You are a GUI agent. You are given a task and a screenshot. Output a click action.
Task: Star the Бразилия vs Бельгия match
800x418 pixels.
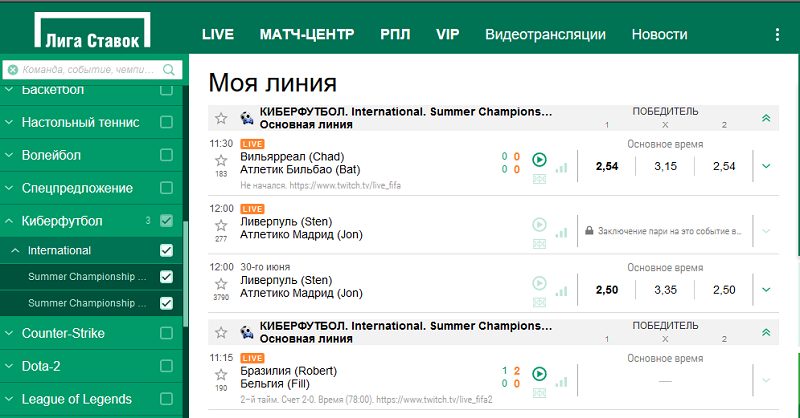[x=221, y=374]
